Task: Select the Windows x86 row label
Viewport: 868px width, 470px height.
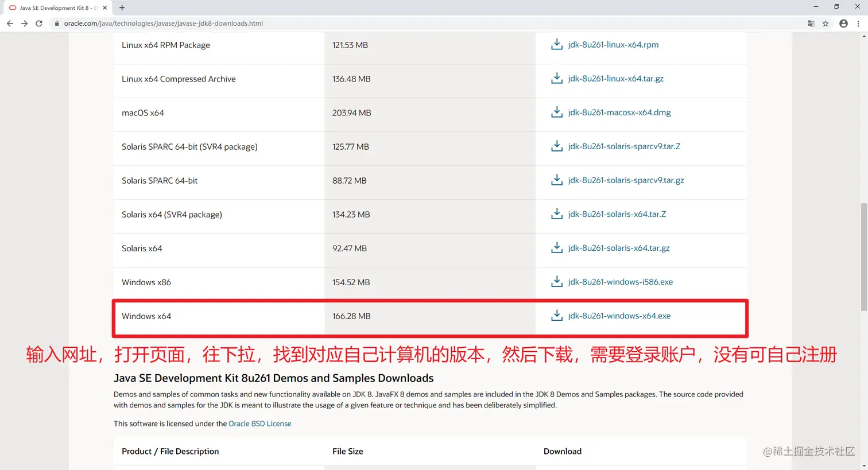Action: click(x=146, y=282)
